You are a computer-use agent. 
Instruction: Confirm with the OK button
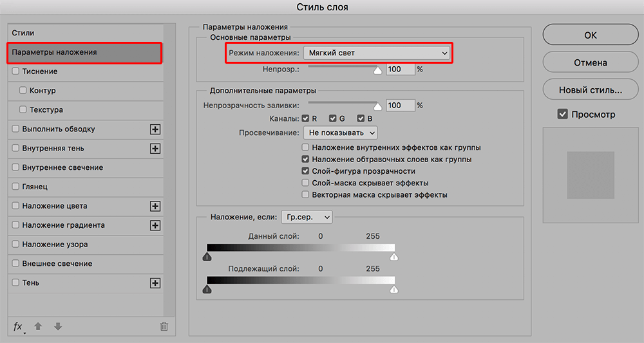pyautogui.click(x=591, y=35)
